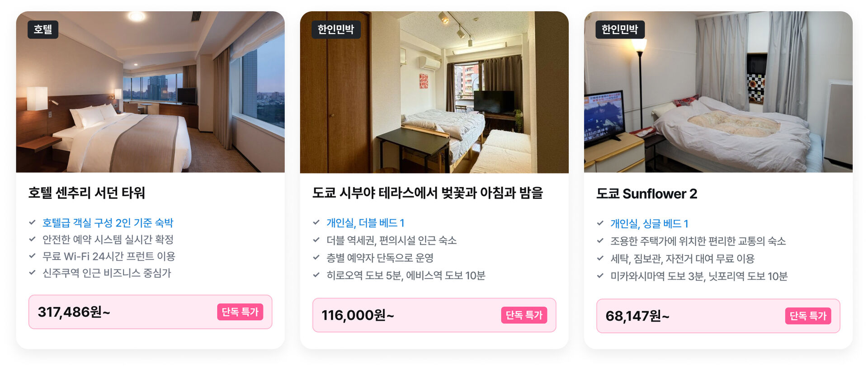Open the title 도쿄 Sunflower 2

click(x=646, y=194)
